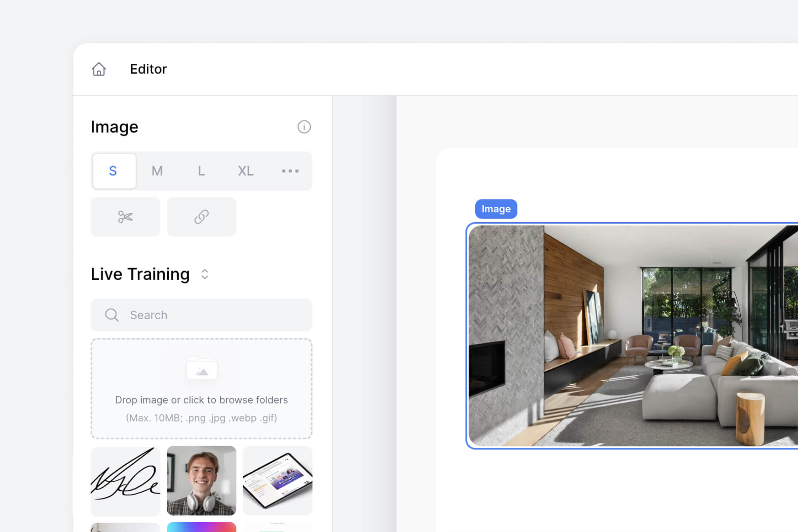Viewport: 798px width, 532px height.
Task: Select the signature thumbnail
Action: (125, 481)
